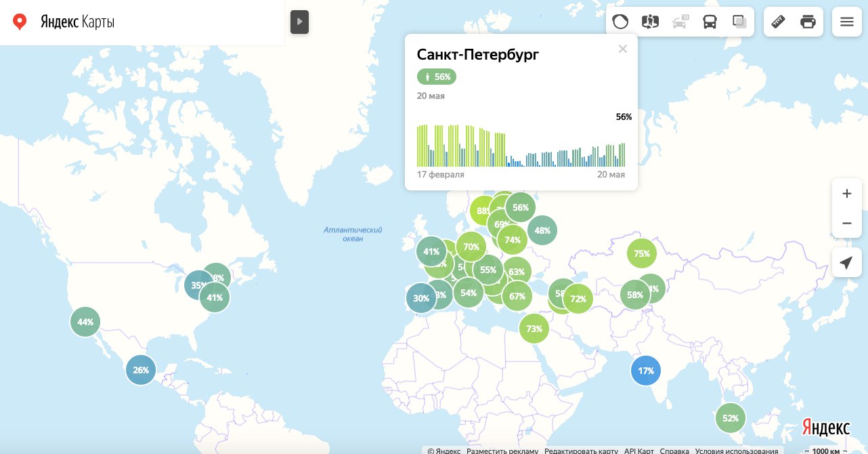Select the 75% map marker
Image resolution: width=868 pixels, height=454 pixels.
coord(642,254)
